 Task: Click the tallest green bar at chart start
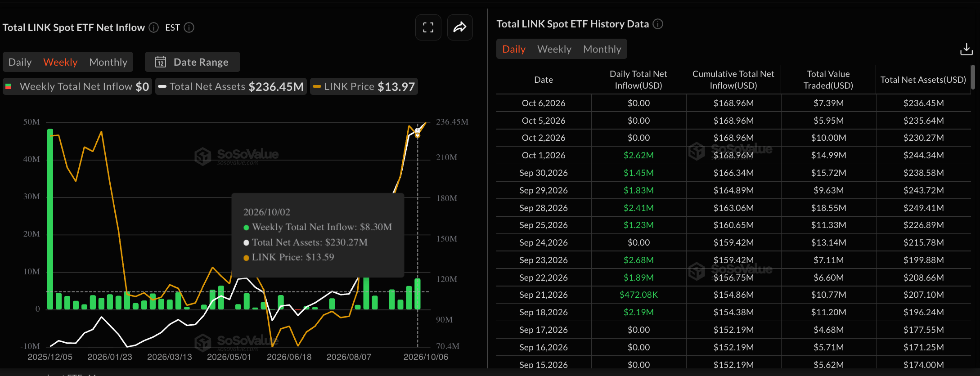coord(50,219)
